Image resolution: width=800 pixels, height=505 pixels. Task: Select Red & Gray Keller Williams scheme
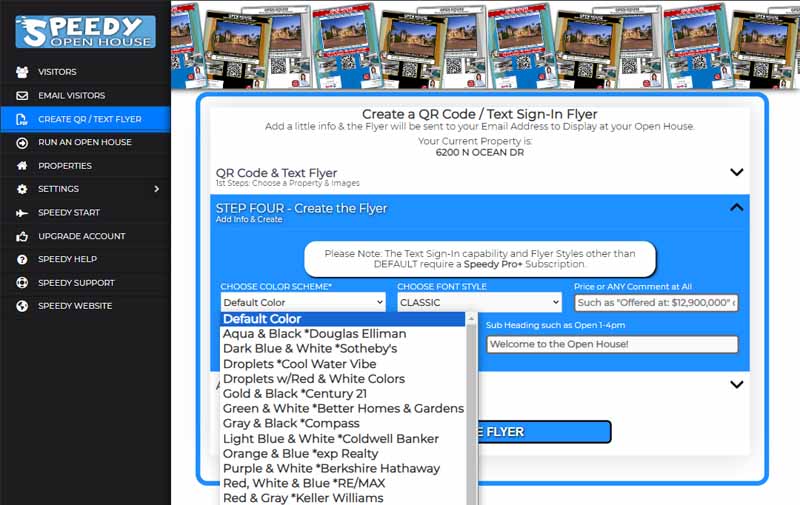343,498
